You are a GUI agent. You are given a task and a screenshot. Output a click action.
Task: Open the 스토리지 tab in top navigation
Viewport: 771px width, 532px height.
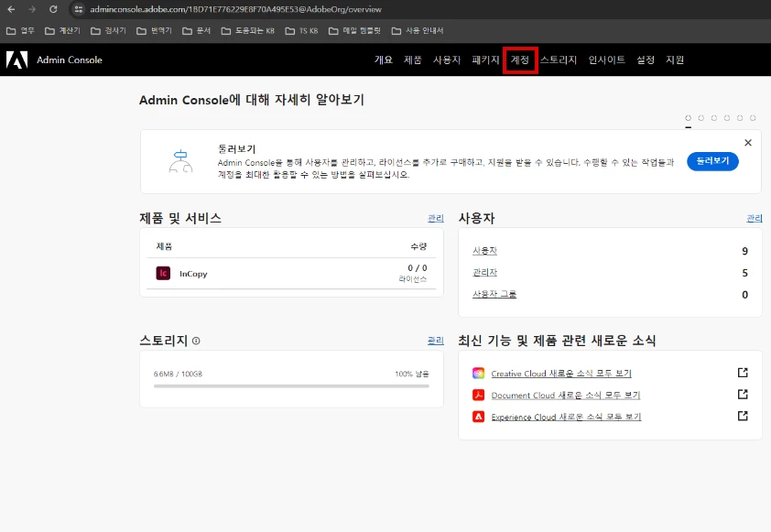click(x=558, y=60)
